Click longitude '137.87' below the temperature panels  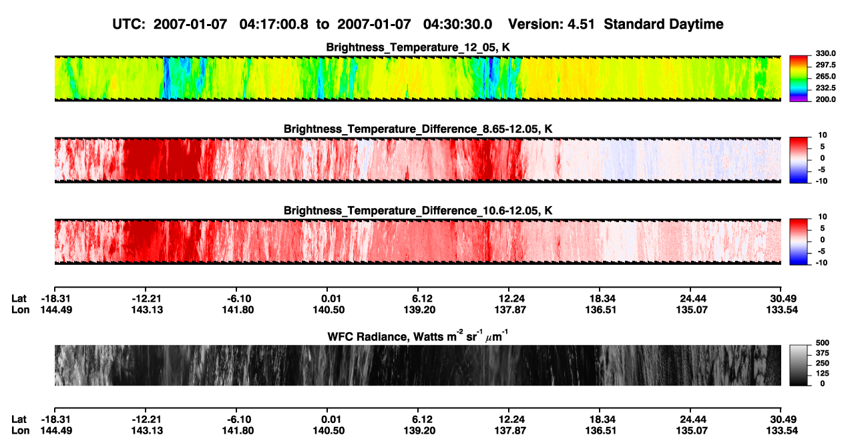tap(509, 310)
